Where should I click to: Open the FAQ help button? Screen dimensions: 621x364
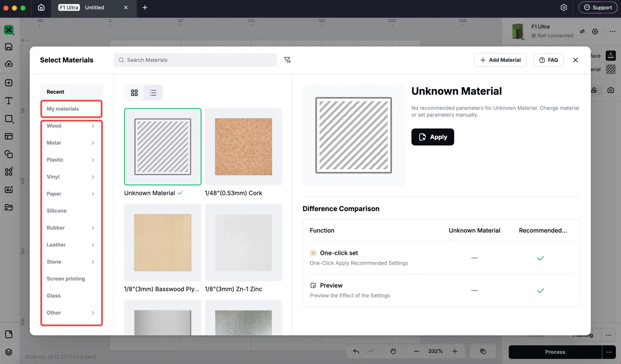tap(548, 60)
